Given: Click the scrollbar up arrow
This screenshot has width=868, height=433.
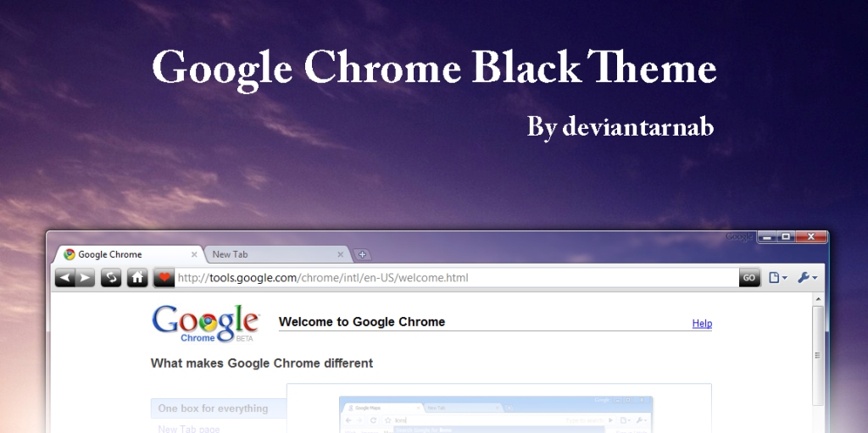Looking at the screenshot, I should click(x=818, y=300).
